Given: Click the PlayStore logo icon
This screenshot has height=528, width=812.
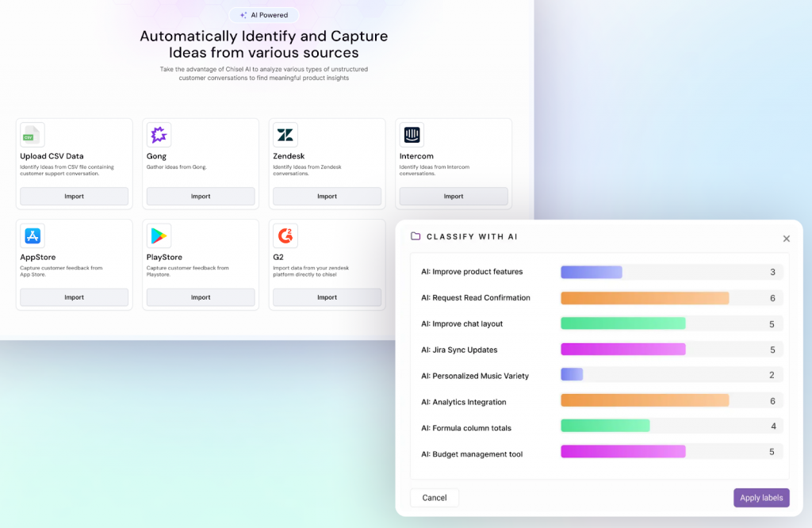Looking at the screenshot, I should click(x=159, y=235).
